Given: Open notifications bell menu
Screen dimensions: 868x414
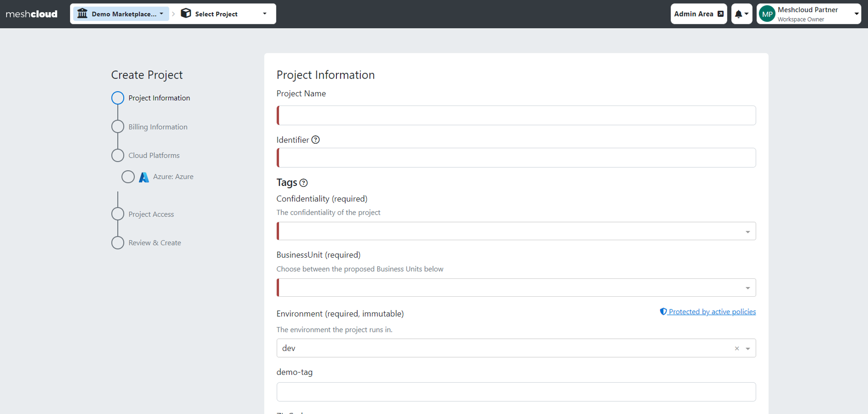Looking at the screenshot, I should click(741, 14).
